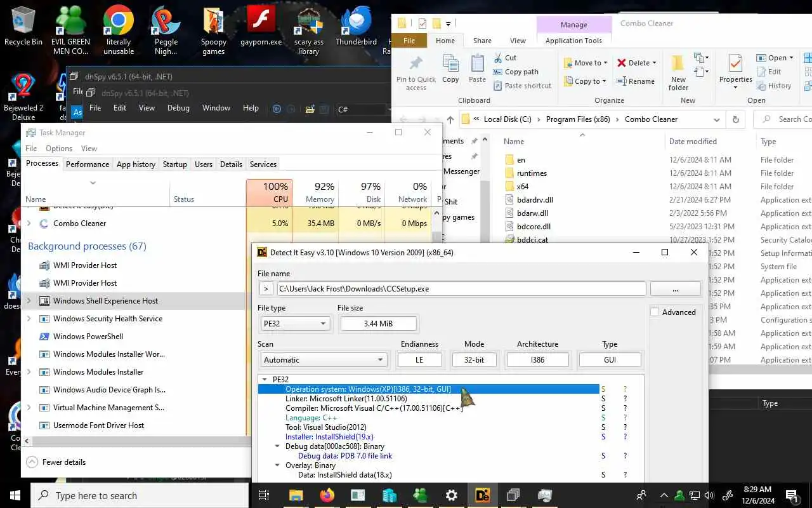Click the browse '...' button in Detect It Easy

(675, 289)
